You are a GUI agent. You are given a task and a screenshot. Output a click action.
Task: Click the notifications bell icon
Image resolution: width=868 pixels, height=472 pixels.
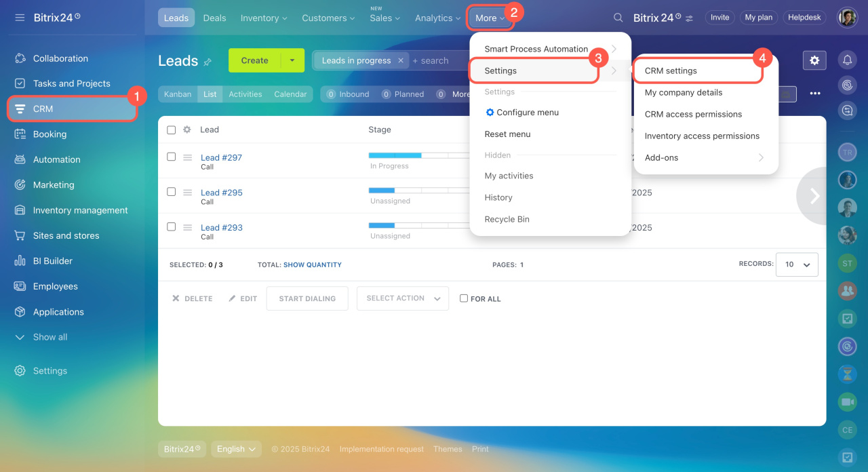[847, 60]
